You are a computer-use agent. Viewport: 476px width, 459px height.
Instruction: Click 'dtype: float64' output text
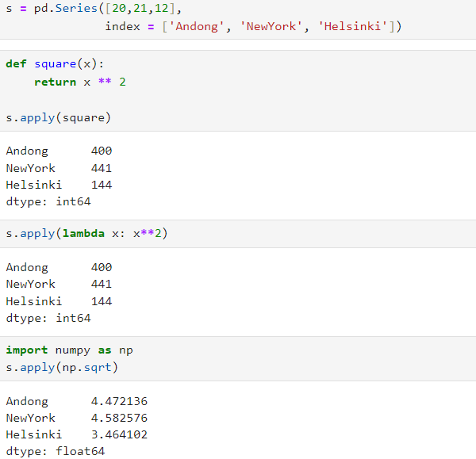point(56,451)
